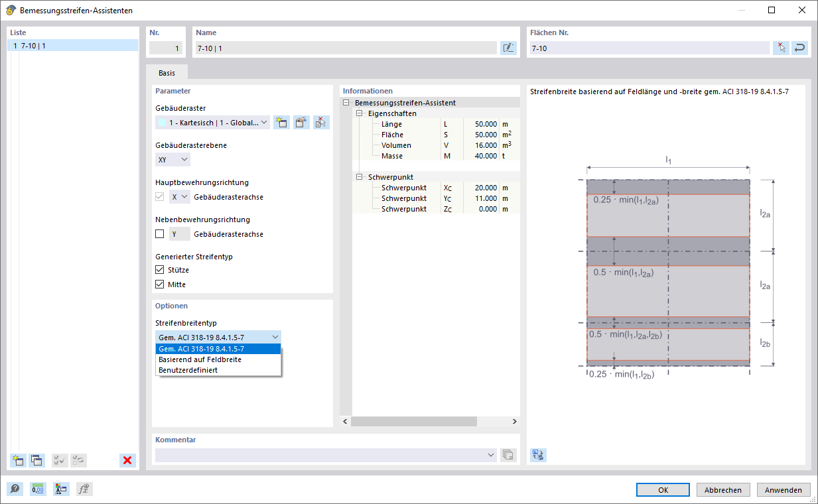Image resolution: width=818 pixels, height=504 pixels.
Task: Delete selected item with red X icon
Action: click(127, 460)
